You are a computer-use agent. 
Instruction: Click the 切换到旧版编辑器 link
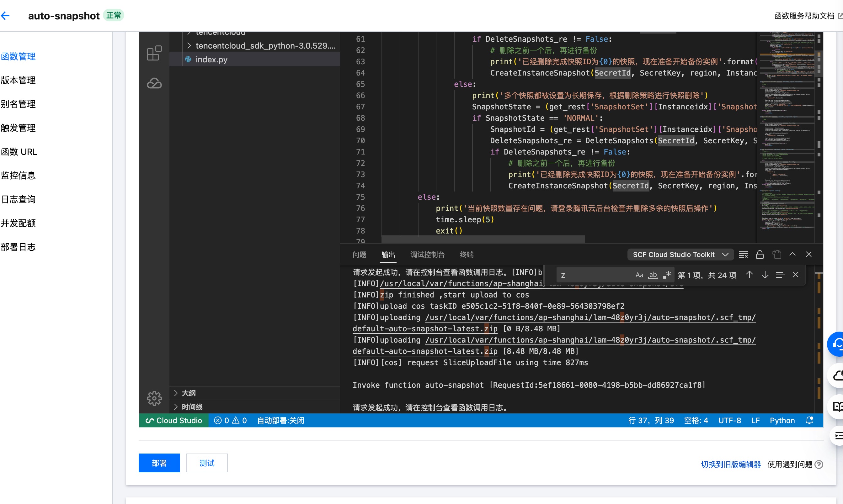pos(730,464)
